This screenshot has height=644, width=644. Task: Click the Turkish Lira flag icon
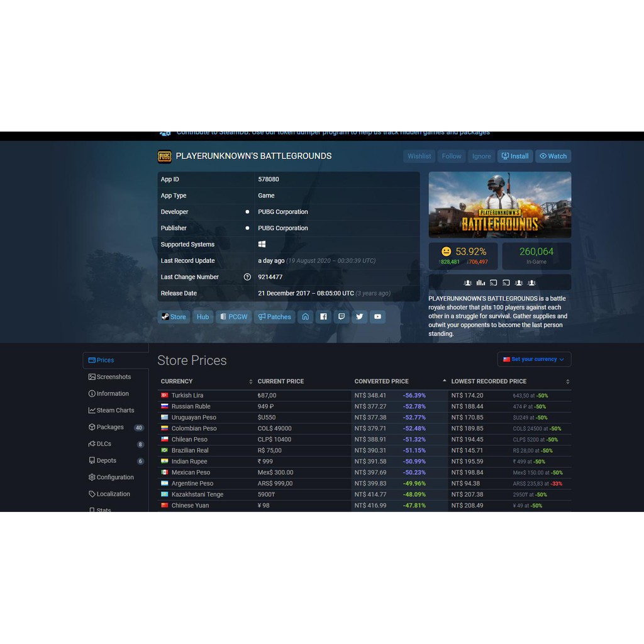click(x=164, y=395)
